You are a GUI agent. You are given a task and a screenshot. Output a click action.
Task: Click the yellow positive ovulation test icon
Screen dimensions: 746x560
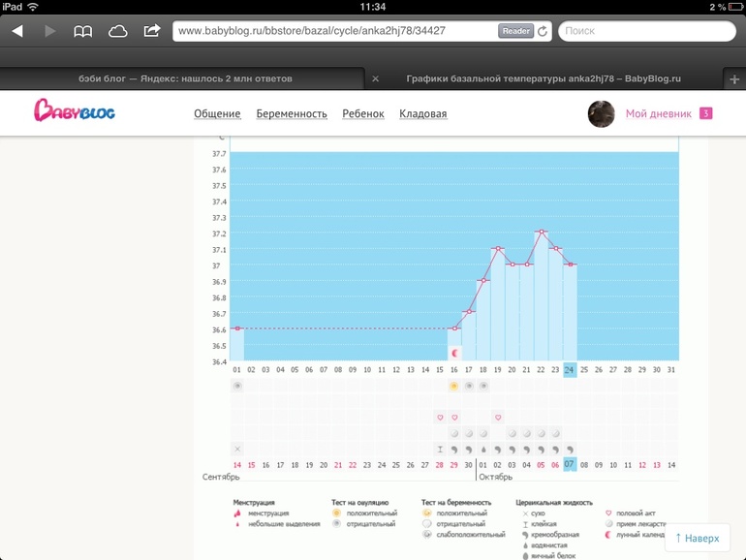pos(454,386)
